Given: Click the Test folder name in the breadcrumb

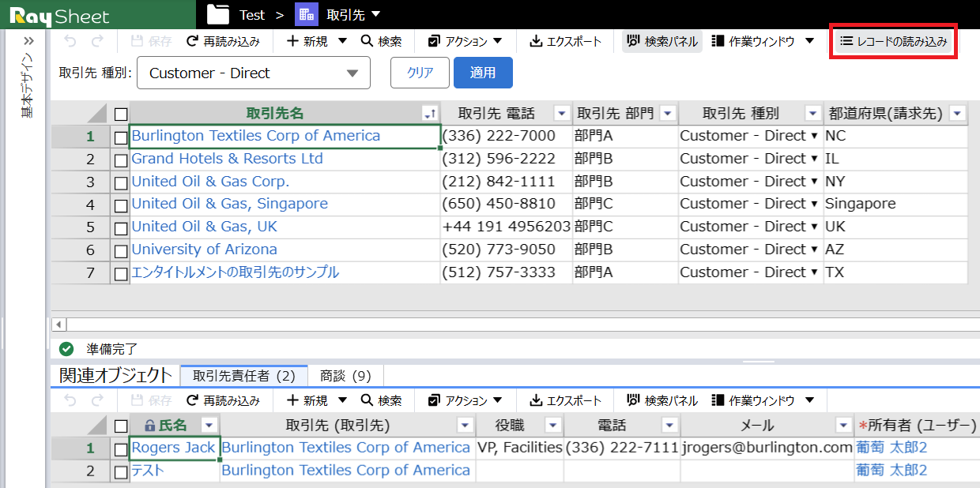Looking at the screenshot, I should [x=252, y=14].
